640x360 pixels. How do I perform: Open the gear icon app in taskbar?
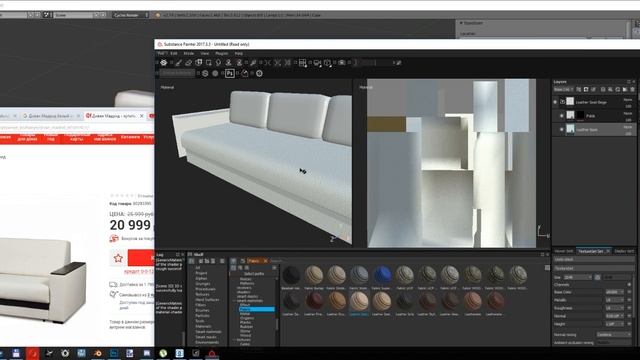click(x=65, y=353)
